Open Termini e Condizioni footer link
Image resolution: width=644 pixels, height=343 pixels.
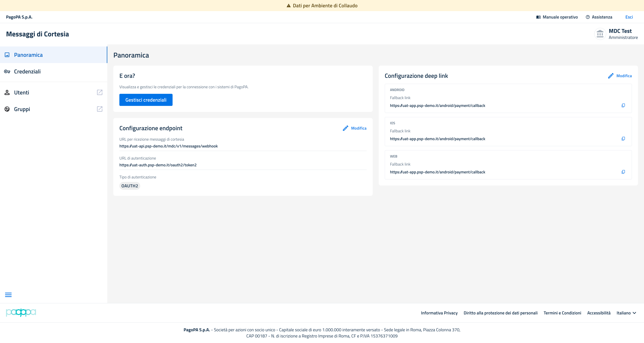[x=562, y=313]
